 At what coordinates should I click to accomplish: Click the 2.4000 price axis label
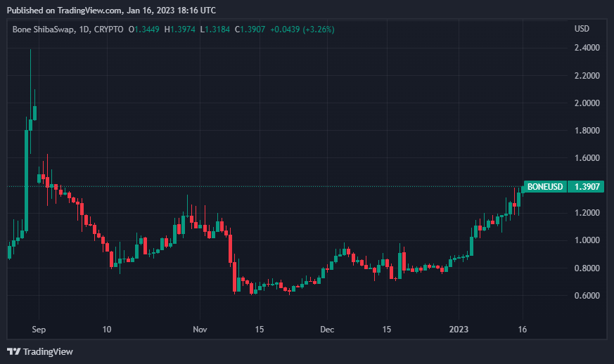click(587, 48)
